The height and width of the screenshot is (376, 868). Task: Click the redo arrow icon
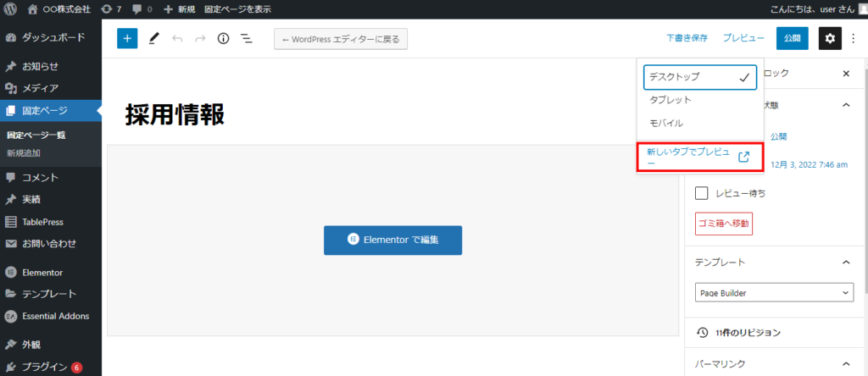(x=200, y=38)
